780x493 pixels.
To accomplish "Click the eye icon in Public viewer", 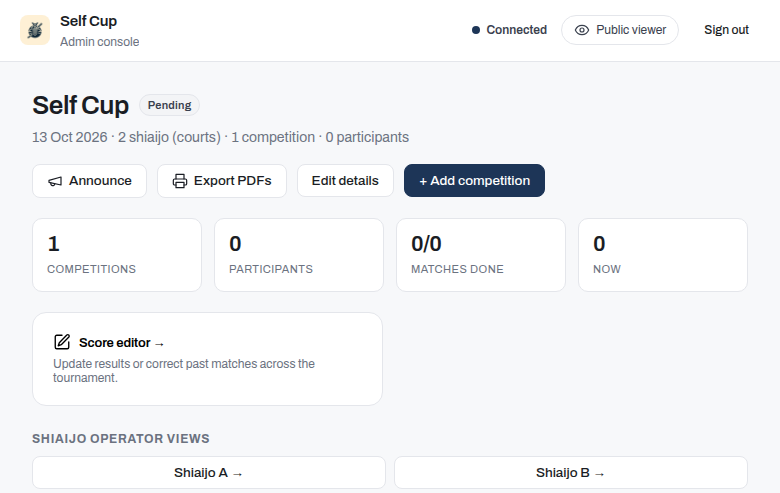I will [582, 30].
